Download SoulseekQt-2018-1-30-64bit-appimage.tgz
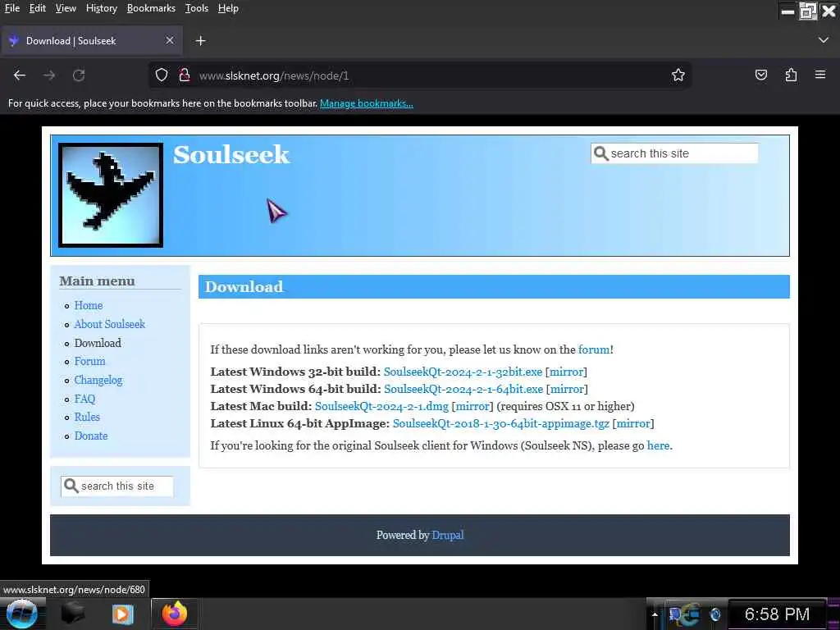 (501, 423)
